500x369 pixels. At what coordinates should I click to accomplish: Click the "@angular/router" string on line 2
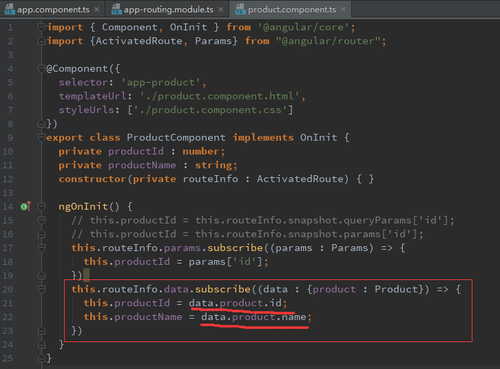click(x=328, y=41)
